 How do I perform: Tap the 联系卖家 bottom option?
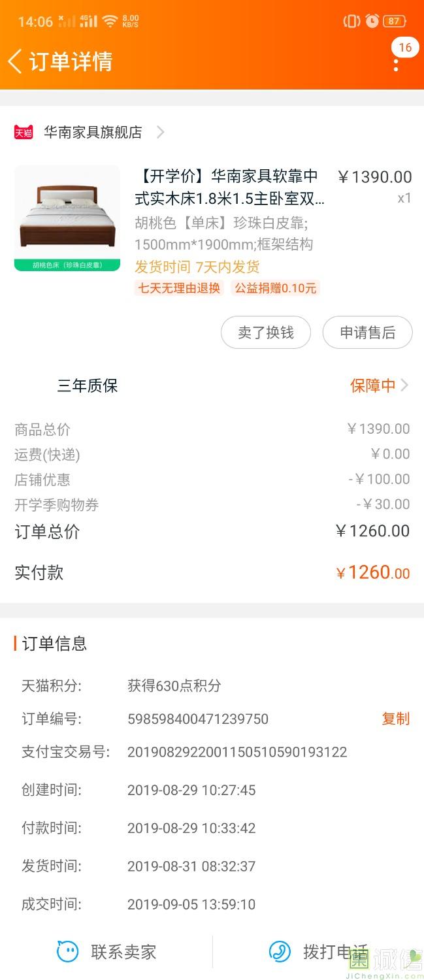[123, 952]
